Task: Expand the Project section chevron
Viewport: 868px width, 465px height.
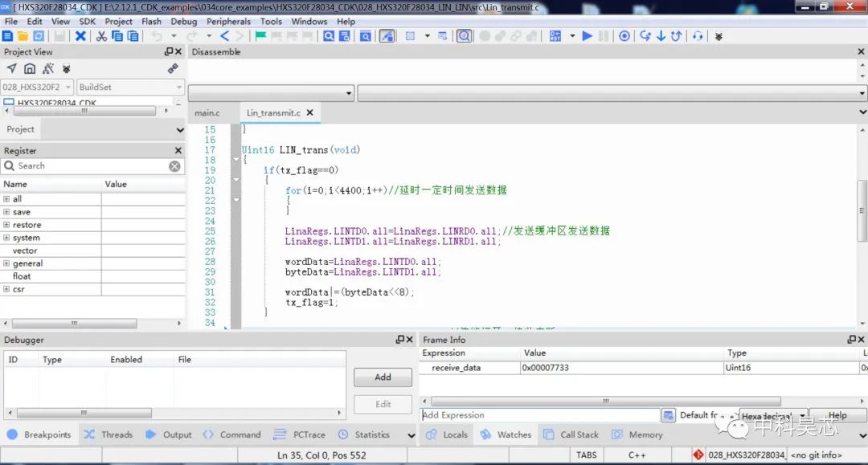Action: tap(180, 130)
